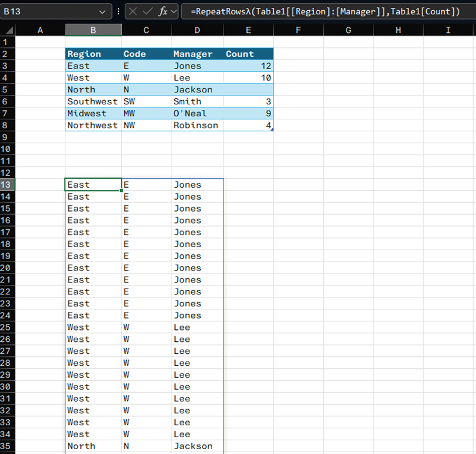Click the Smith manager cell
This screenshot has height=454, width=476.
coord(197,101)
